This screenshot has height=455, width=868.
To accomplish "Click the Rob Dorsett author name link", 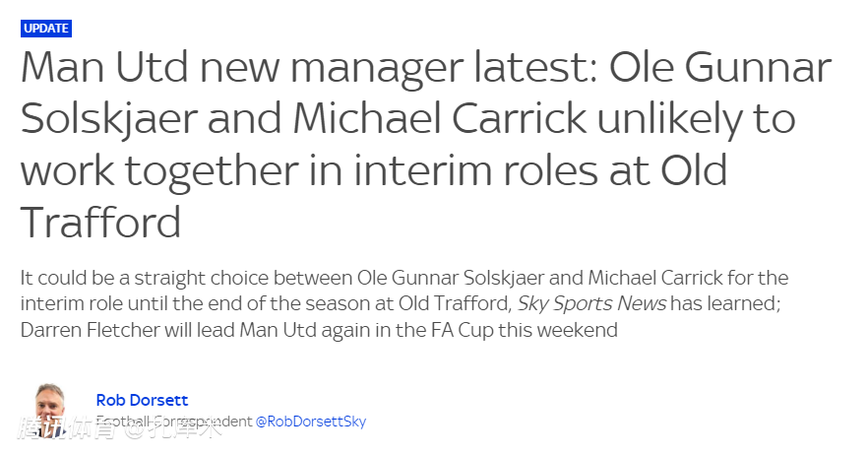I will click(x=142, y=400).
